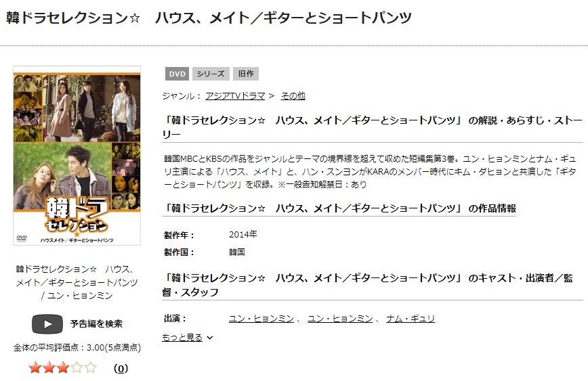Click the chevron next to もっと見る
588x381 pixels.
(x=210, y=338)
